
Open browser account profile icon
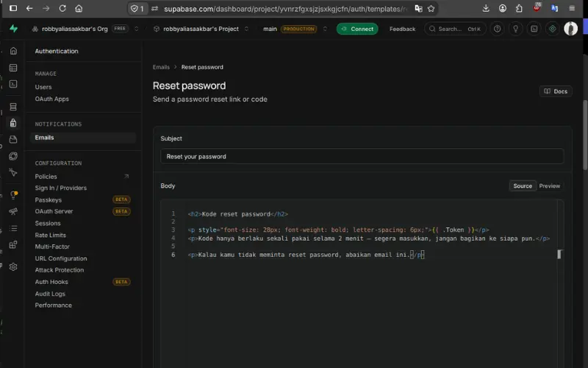click(x=503, y=8)
